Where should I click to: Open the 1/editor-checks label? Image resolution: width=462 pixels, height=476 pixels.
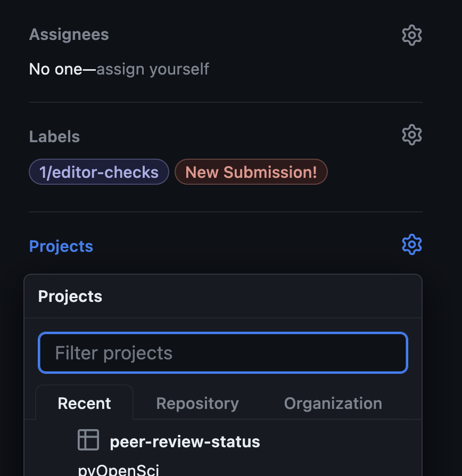[x=99, y=173]
